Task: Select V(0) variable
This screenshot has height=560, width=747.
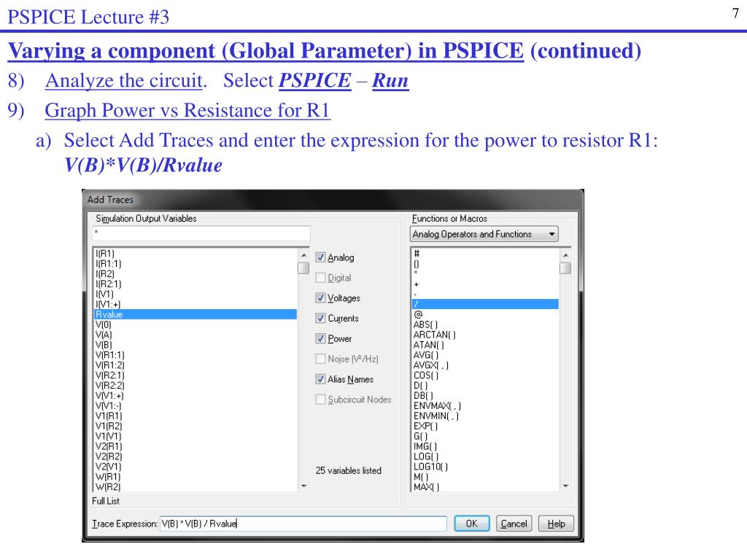Action: click(x=104, y=324)
